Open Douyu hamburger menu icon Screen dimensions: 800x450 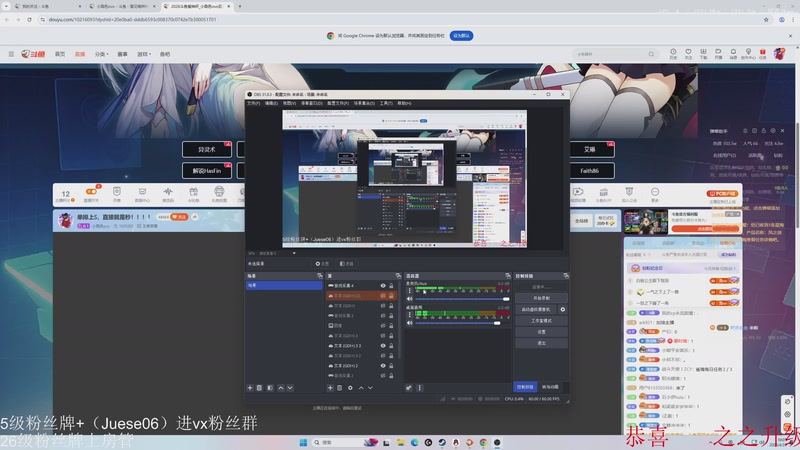pos(11,54)
